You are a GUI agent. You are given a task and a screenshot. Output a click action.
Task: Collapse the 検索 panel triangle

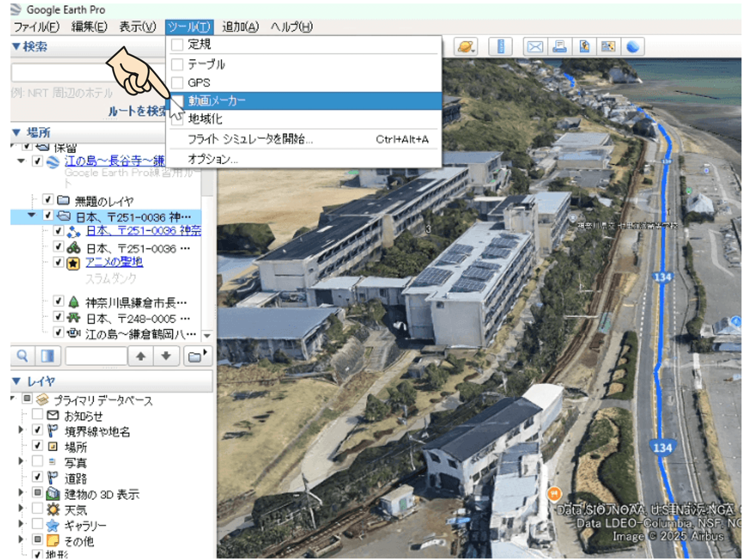click(16, 46)
